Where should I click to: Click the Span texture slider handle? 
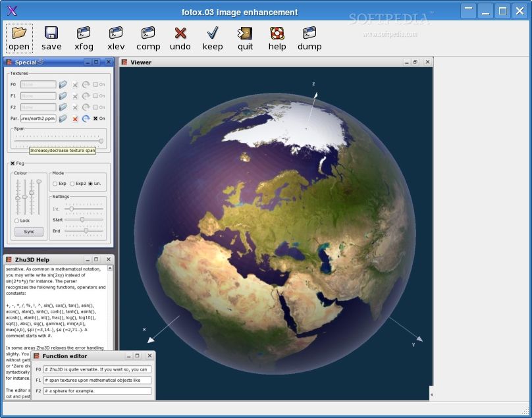pyautogui.click(x=101, y=141)
